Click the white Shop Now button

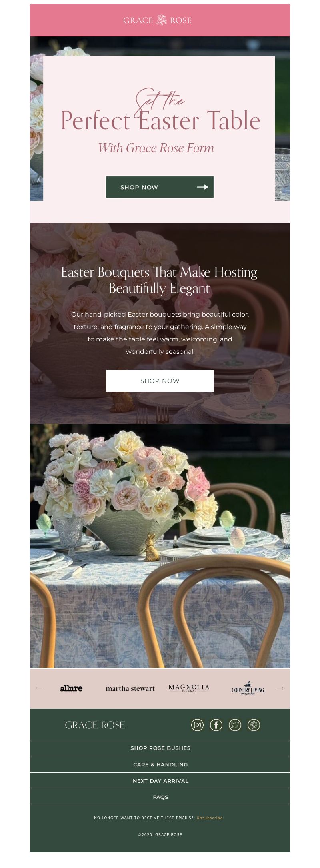160,381
